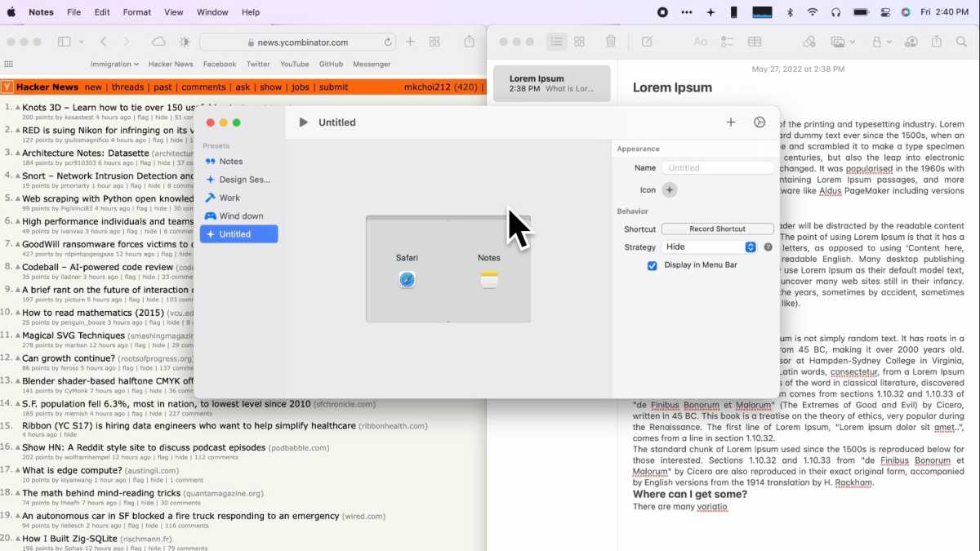This screenshot has width=980, height=551.
Task: Open Hacker News 'jobs' link
Action: [x=301, y=87]
